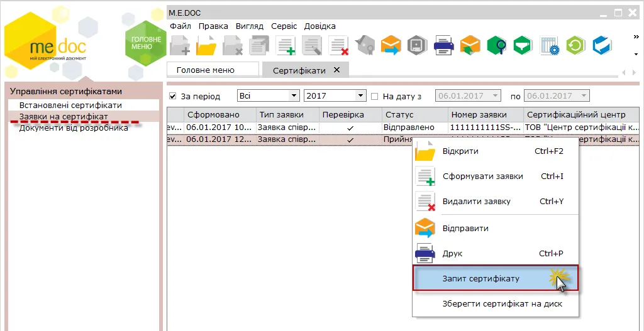The width and height of the screenshot is (644, 331).
Task: Click the send envelope icon with blue arrow
Action: click(391, 45)
